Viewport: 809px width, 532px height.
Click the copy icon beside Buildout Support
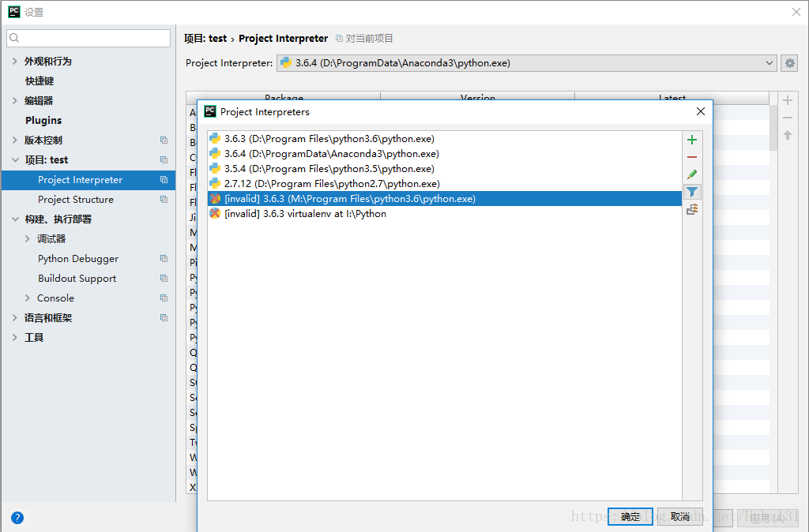click(164, 279)
